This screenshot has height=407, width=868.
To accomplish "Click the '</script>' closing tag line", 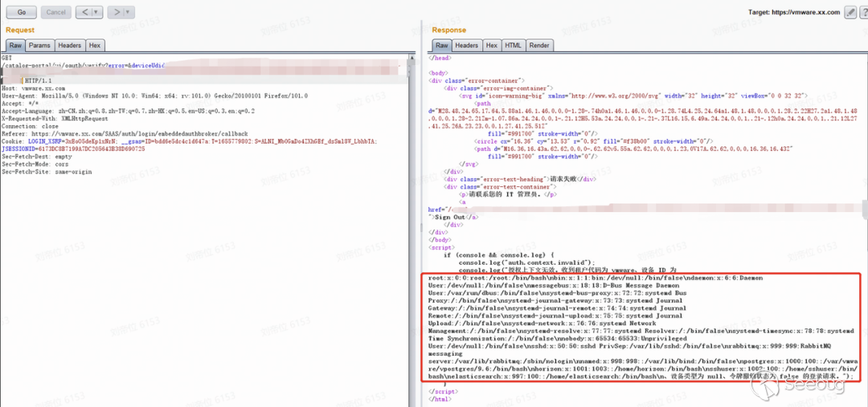I will pos(442,391).
